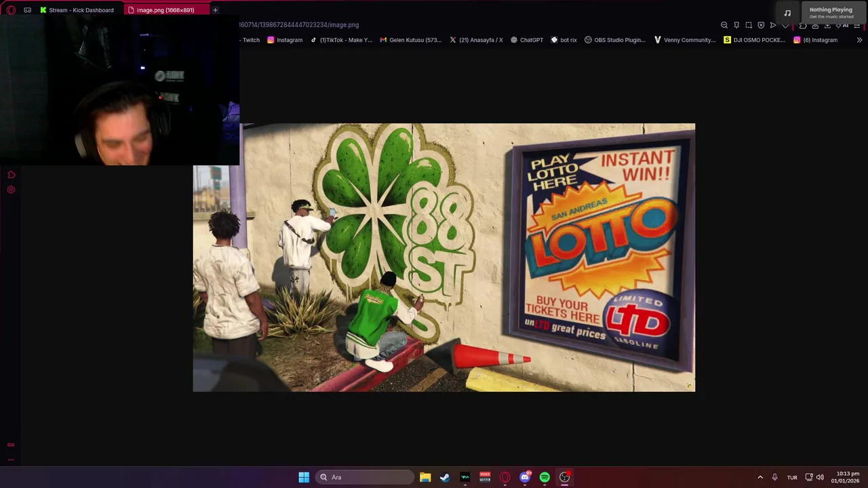Click the microphone tray icon

(x=774, y=477)
